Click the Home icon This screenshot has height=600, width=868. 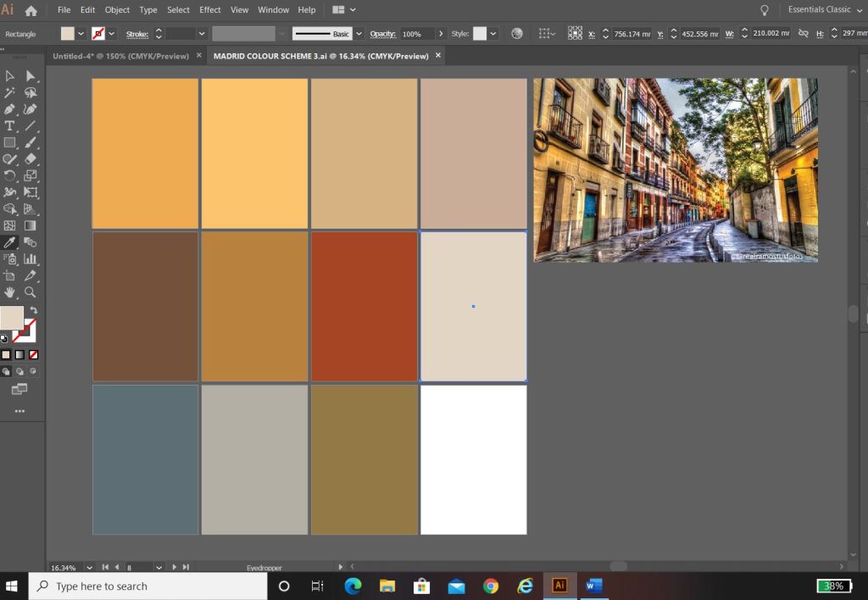click(31, 11)
